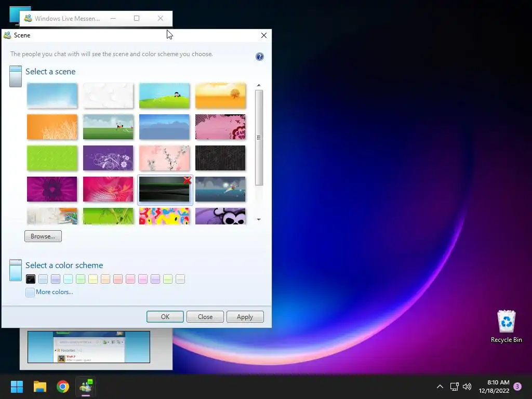
Task: Click the Windows Live Messenger taskbar icon
Action: [x=86, y=387]
